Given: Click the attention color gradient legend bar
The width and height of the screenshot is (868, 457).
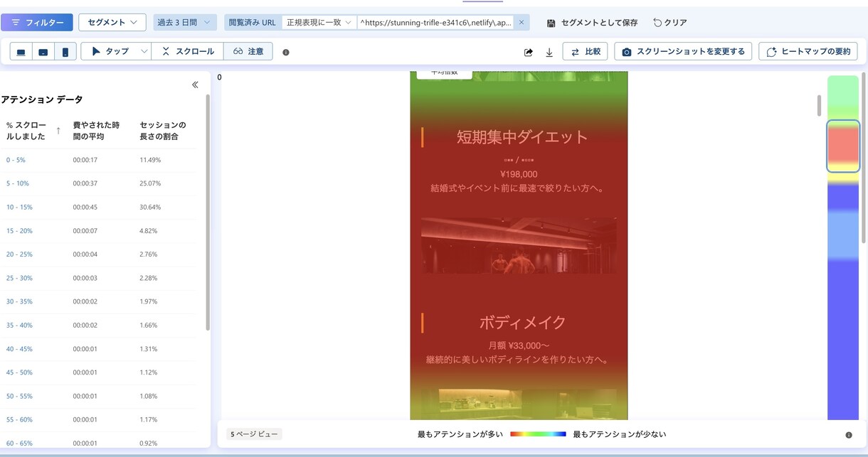Looking at the screenshot, I should [x=538, y=434].
